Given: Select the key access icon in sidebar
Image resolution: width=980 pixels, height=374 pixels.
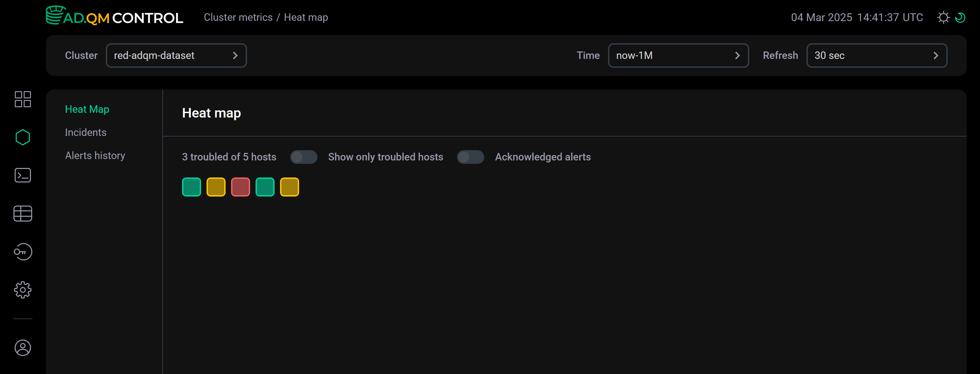Looking at the screenshot, I should (22, 252).
